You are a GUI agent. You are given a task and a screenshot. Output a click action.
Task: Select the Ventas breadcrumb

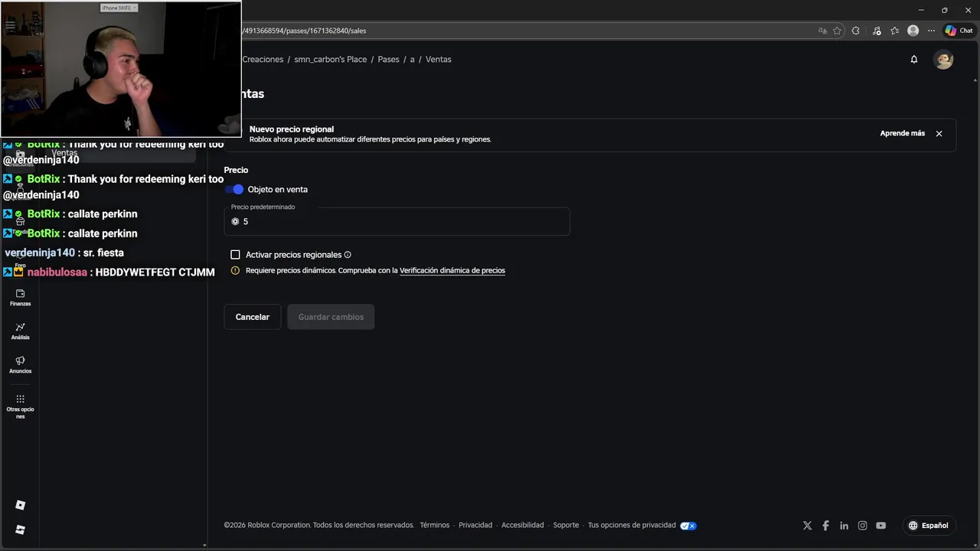click(438, 59)
